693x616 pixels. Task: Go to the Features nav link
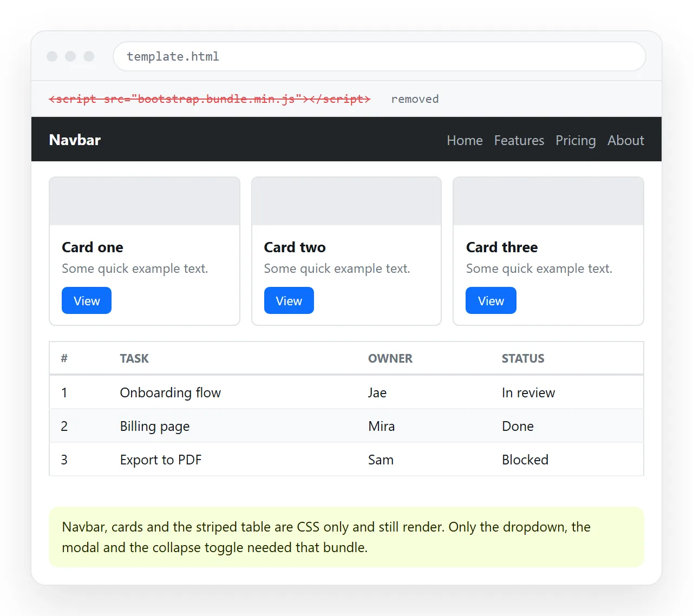coord(519,141)
